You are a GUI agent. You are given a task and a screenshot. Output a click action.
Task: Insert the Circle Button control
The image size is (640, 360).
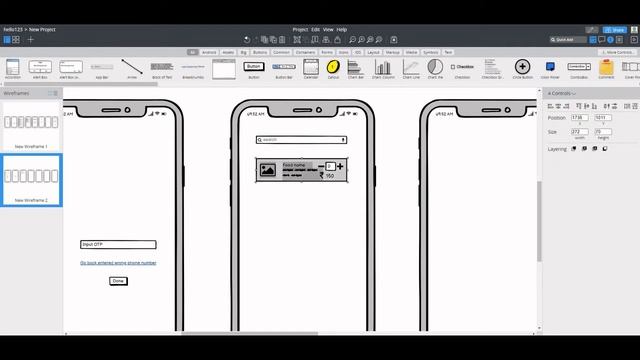coord(522,69)
